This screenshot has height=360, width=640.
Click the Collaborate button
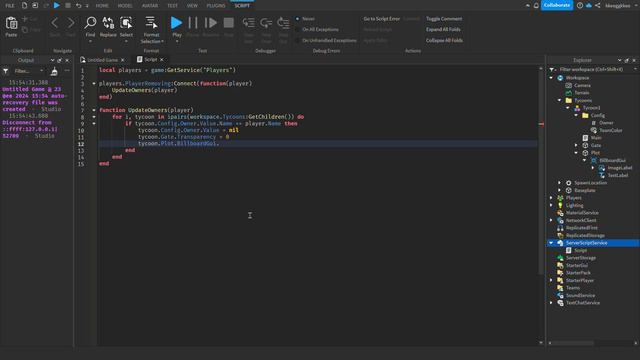[557, 5]
